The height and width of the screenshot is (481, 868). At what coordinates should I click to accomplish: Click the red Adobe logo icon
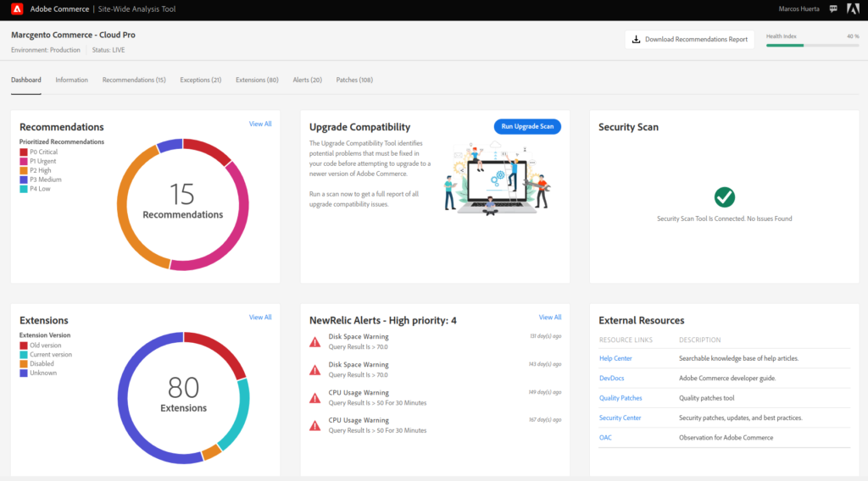[x=17, y=8]
